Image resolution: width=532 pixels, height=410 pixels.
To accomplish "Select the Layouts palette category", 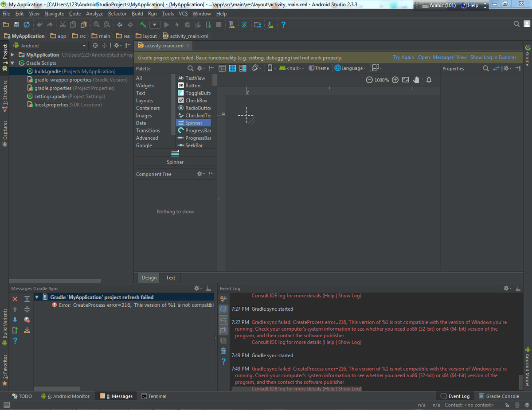I will coord(145,101).
